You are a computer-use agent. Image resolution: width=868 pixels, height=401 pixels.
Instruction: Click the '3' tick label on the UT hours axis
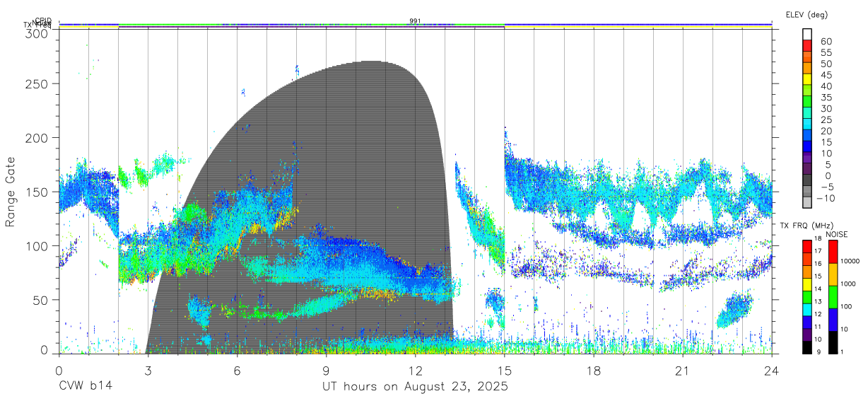click(148, 371)
